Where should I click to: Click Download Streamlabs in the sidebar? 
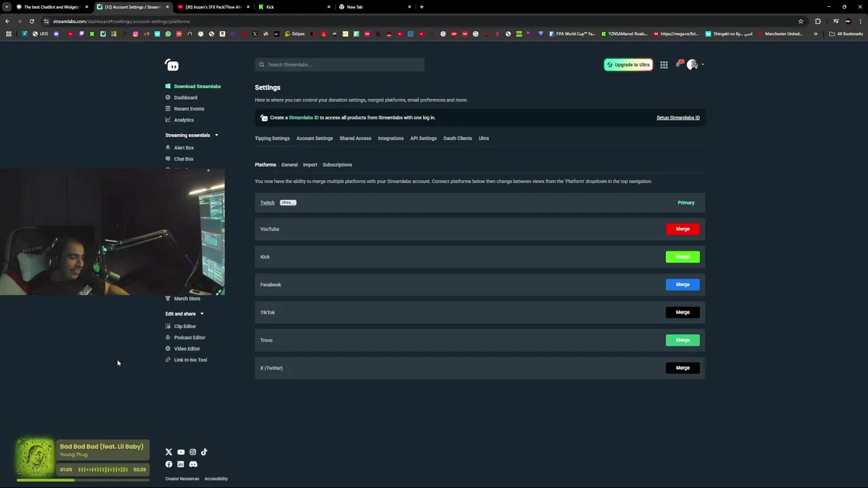[197, 86]
